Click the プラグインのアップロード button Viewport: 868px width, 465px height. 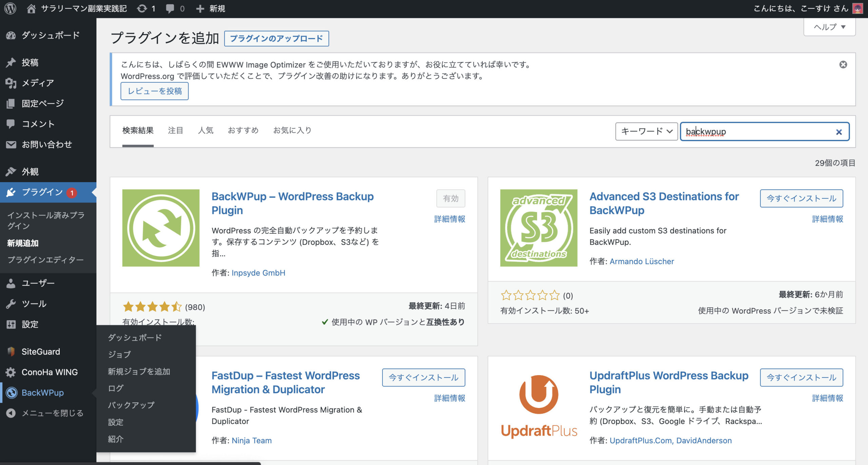point(276,38)
